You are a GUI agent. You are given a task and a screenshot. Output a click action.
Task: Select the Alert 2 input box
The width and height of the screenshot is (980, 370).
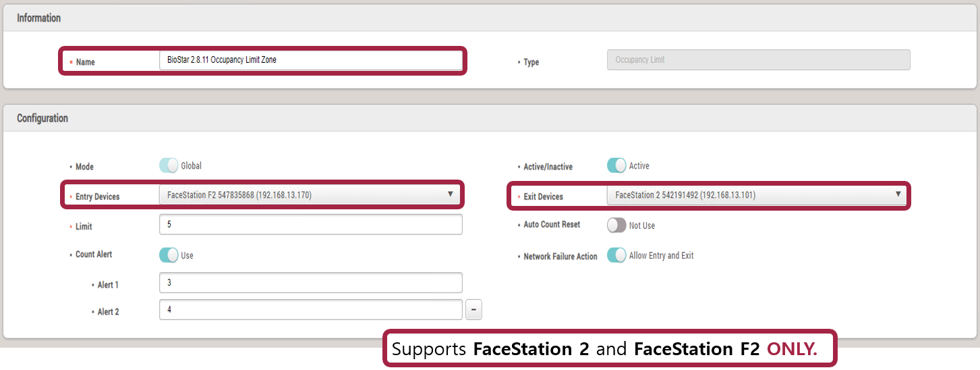pos(310,310)
